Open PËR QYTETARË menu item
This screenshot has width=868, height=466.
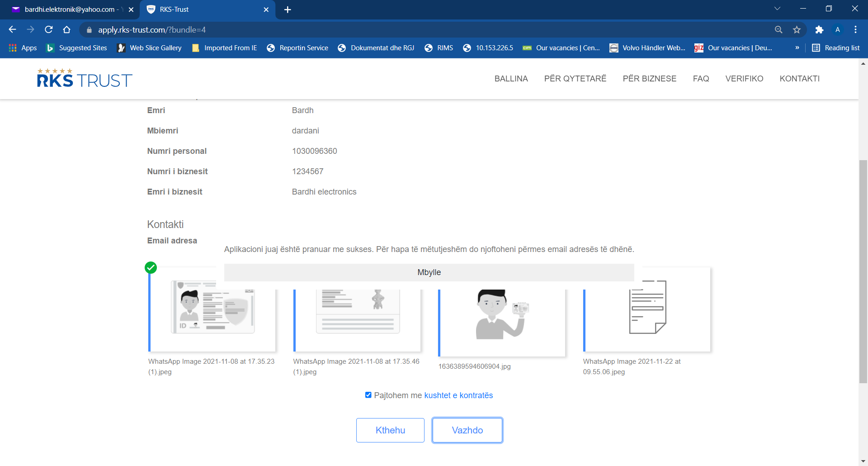(575, 79)
